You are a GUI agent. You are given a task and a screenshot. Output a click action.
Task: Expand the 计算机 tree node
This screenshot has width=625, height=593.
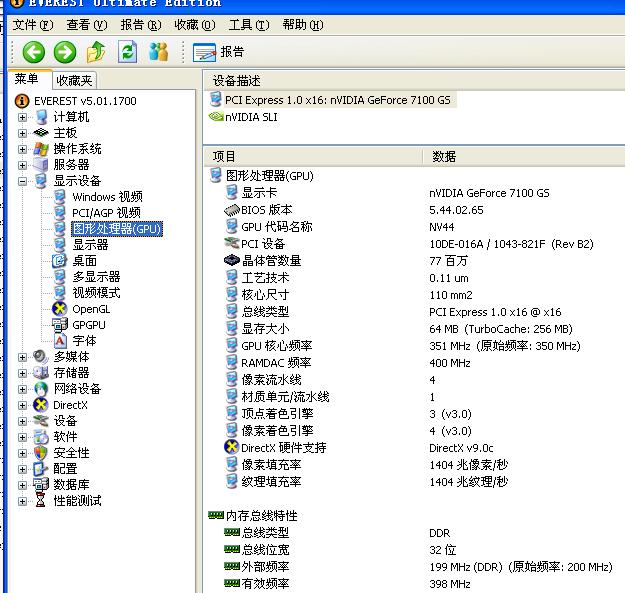pyautogui.click(x=22, y=117)
